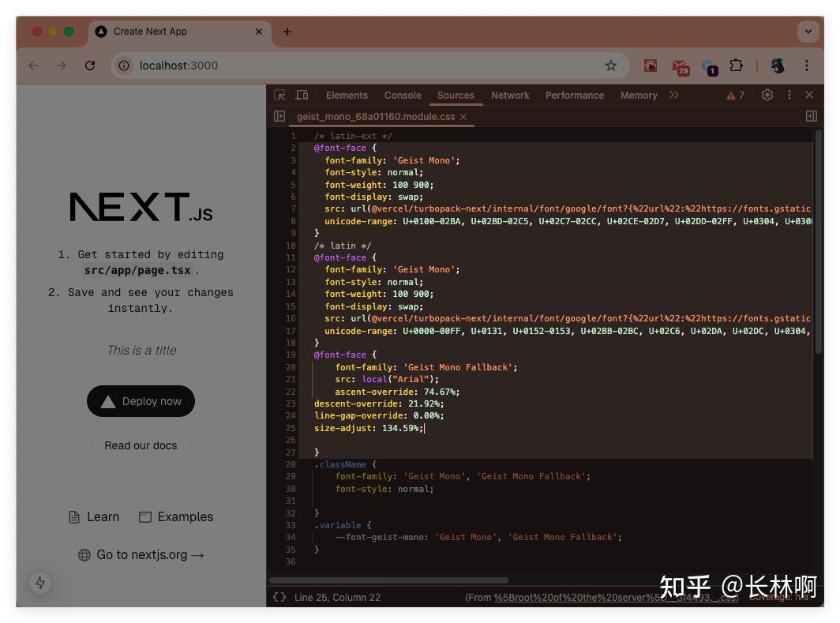Expand the hidden panels chevron menu
Viewport: 840px width, 623px height.
[x=673, y=95]
